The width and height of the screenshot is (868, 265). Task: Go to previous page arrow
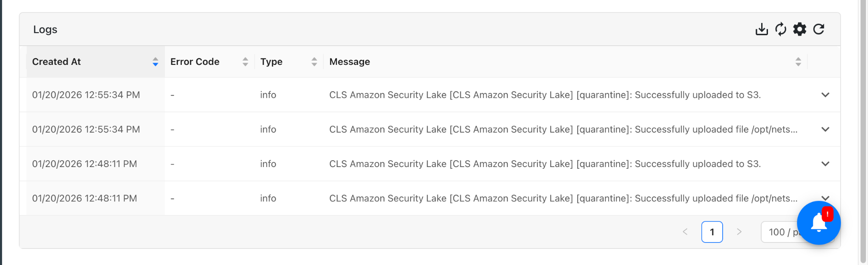(x=685, y=232)
